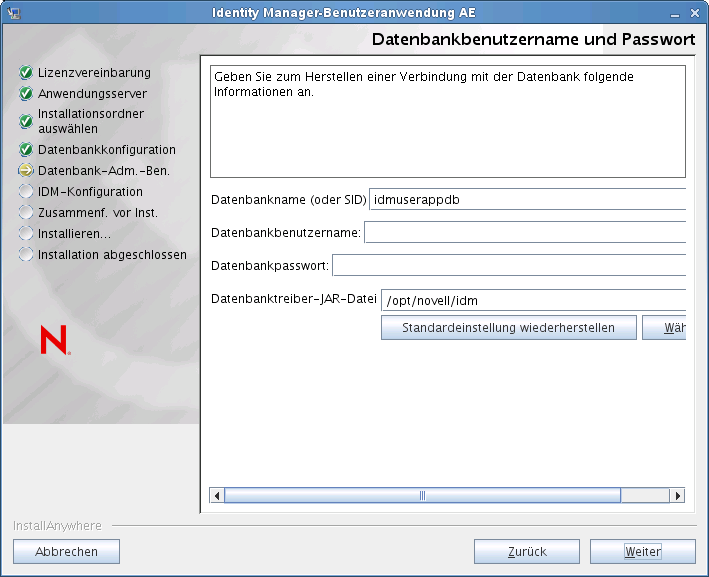Click the Installationsordner auswählen step label
Image resolution: width=709 pixels, height=577 pixels.
coord(91,121)
